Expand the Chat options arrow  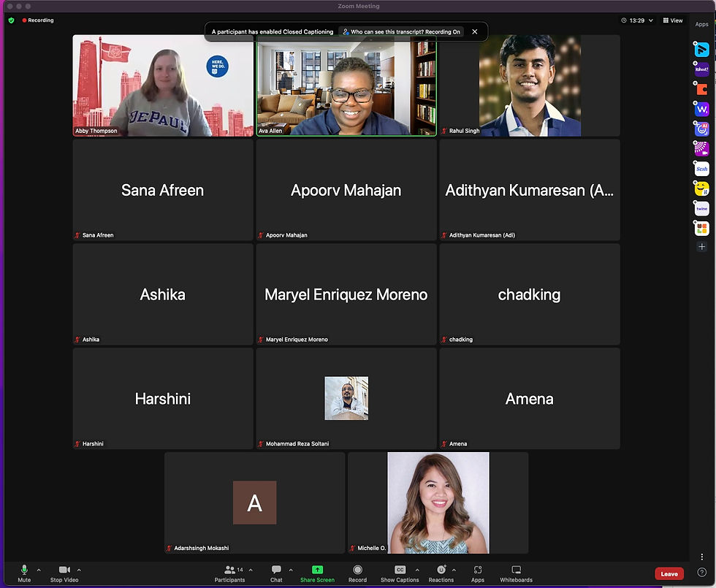point(291,570)
